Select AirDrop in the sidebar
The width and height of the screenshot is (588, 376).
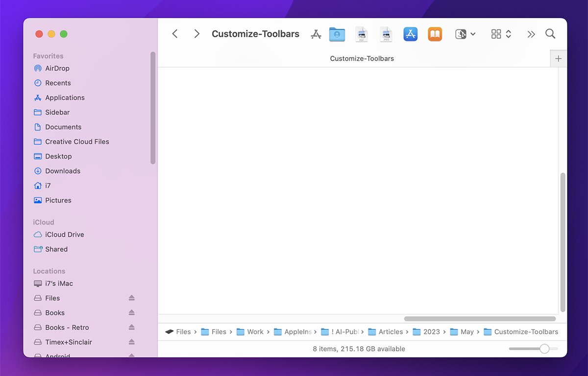[57, 69]
